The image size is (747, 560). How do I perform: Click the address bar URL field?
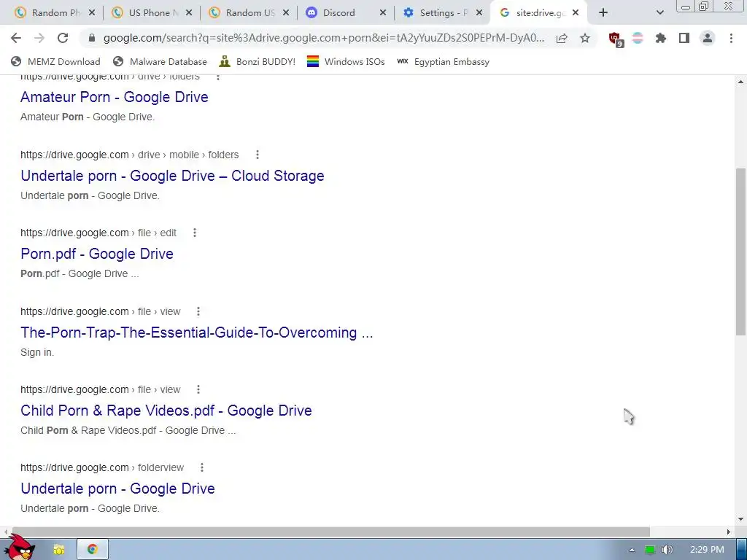click(x=323, y=38)
